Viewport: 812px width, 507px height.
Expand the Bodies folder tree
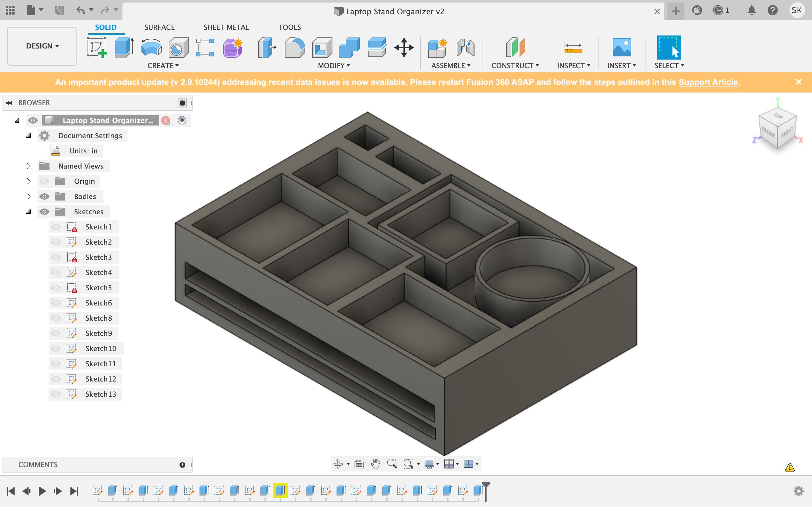click(x=28, y=196)
